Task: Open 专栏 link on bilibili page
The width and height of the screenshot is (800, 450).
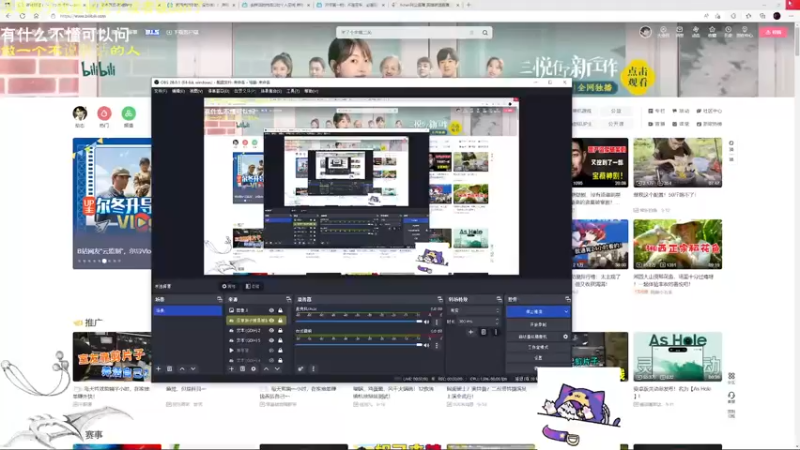Action: tap(657, 111)
